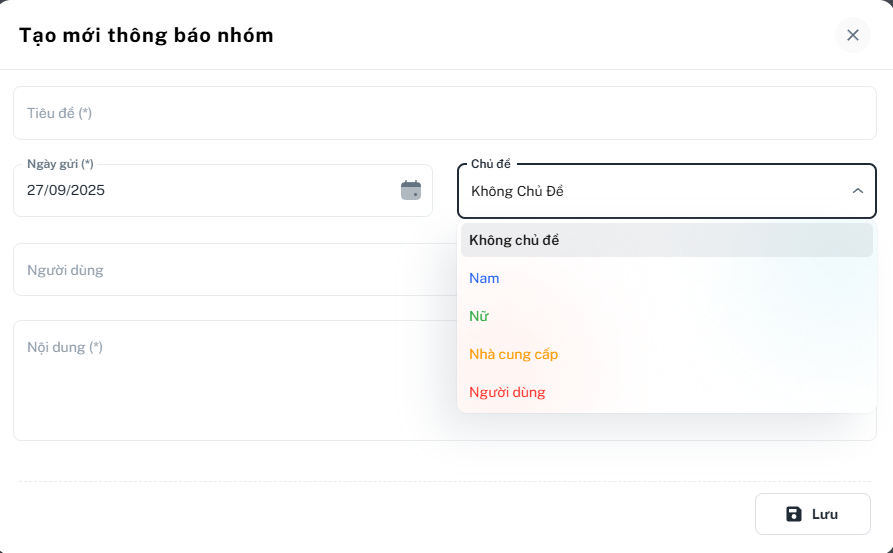893x553 pixels.
Task: Choose the blue Nam topic option
Action: pos(484,278)
